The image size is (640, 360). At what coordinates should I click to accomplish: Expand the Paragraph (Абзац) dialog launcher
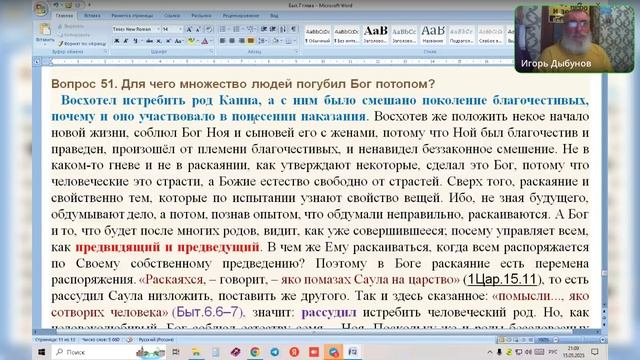pos(296,52)
